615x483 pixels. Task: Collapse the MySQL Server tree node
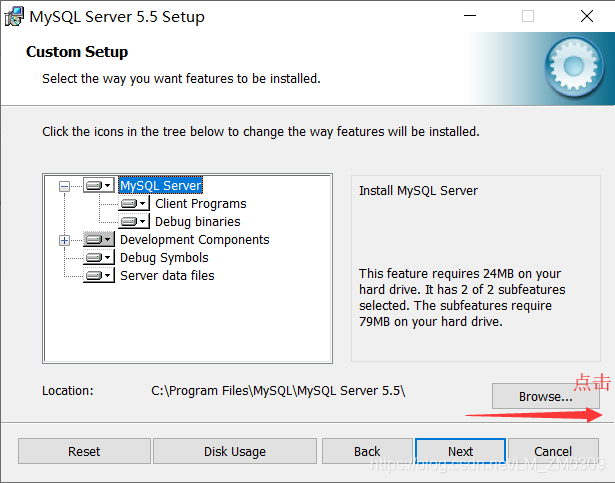pos(65,186)
